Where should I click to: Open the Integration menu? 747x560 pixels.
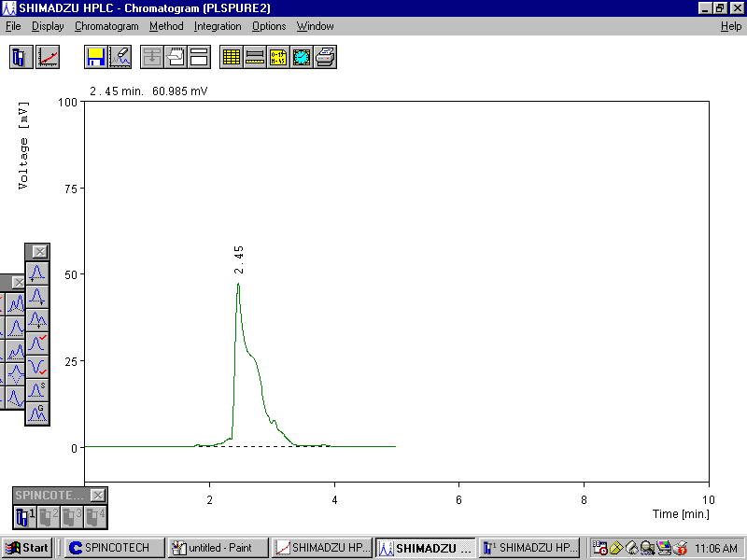point(218,26)
